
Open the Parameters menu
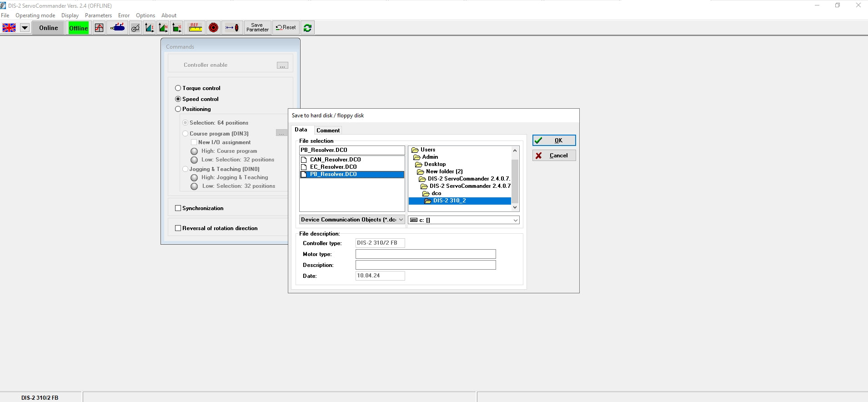click(x=98, y=15)
